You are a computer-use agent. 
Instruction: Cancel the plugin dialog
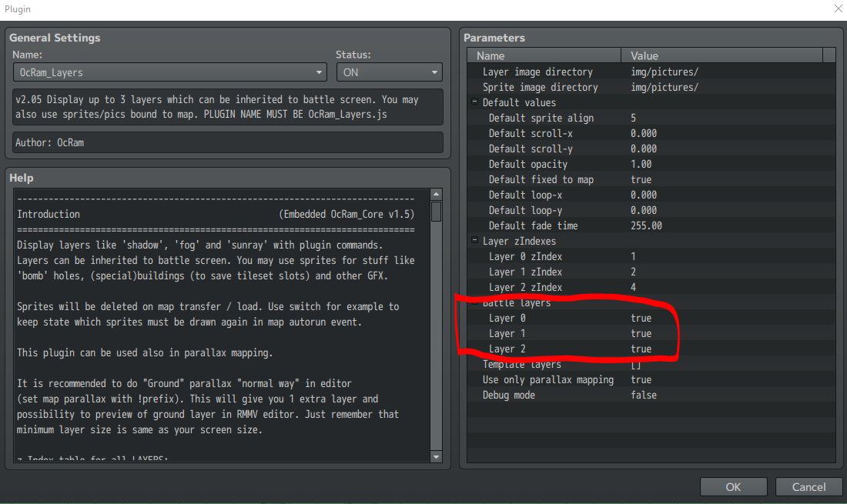click(808, 487)
